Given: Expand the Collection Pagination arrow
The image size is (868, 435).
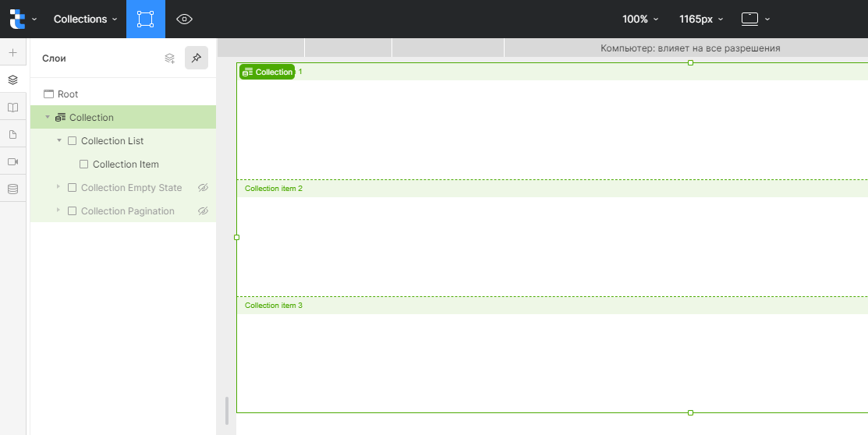Looking at the screenshot, I should pyautogui.click(x=58, y=210).
